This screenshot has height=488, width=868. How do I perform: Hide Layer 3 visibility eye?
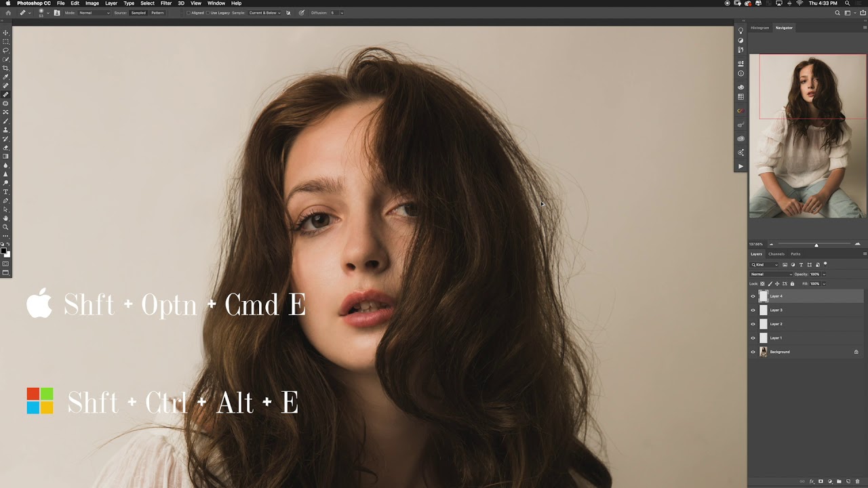click(x=753, y=310)
